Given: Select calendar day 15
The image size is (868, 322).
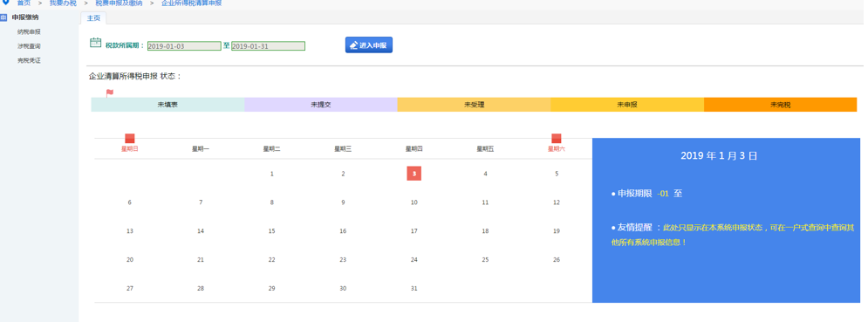Looking at the screenshot, I should click(272, 231).
